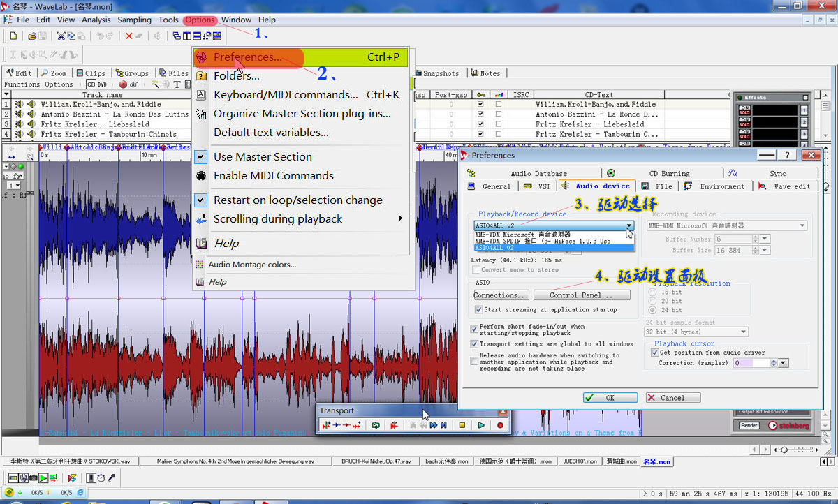This screenshot has width=838, height=504.
Task: Toggle Perform short fade-in/out checkbox
Action: click(475, 327)
